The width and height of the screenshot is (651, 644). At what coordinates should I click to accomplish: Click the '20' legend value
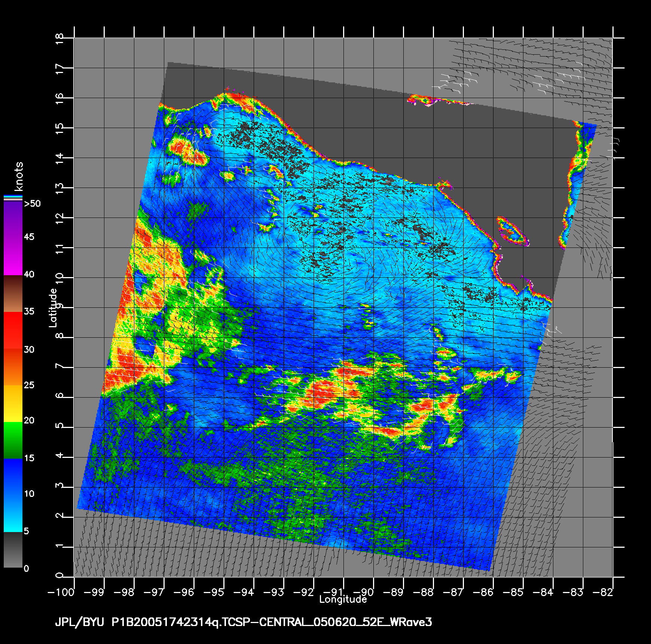coord(29,420)
